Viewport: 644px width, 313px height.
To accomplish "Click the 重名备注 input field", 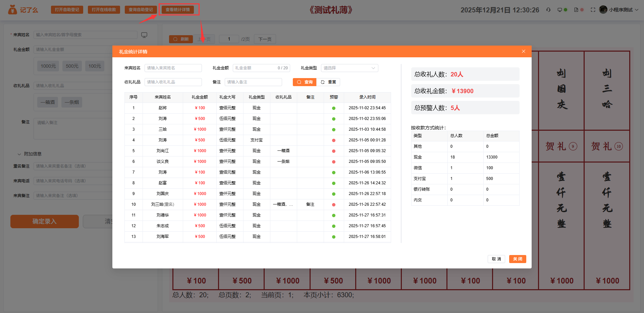I will (73, 166).
